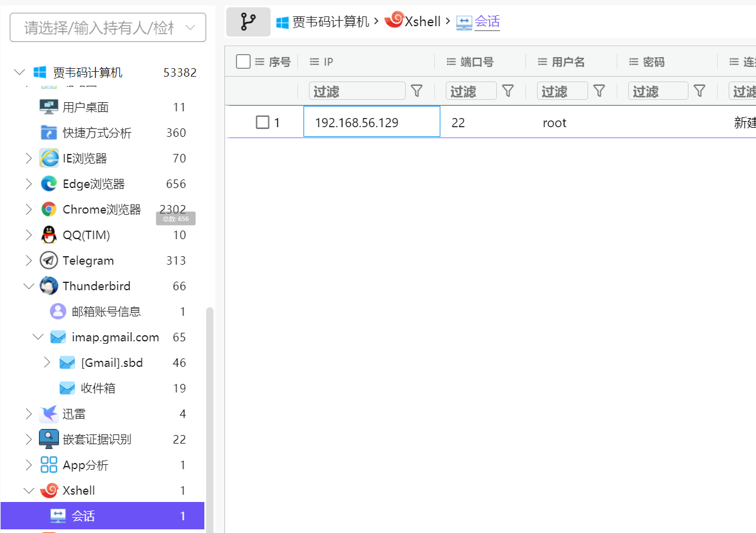Screen dimensions: 756x533
Task: Check the row 1 checkbox
Action: tap(262, 123)
